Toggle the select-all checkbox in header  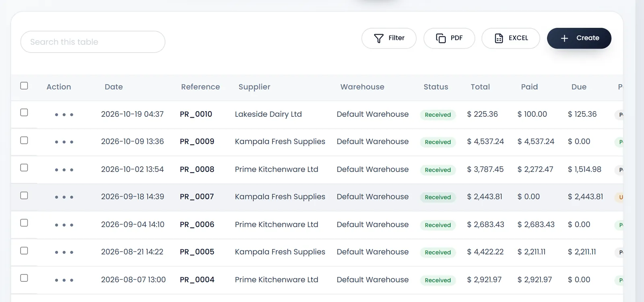24,86
